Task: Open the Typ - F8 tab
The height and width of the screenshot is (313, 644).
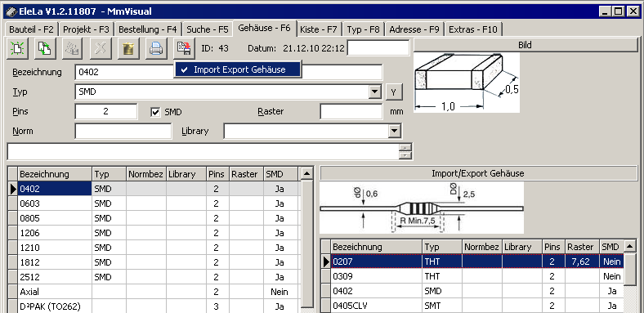Action: click(x=363, y=29)
